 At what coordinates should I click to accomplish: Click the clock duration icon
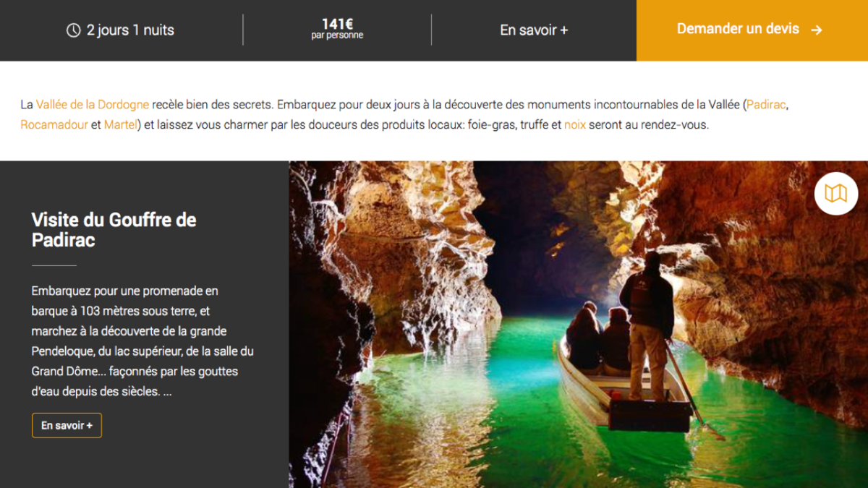[73, 30]
